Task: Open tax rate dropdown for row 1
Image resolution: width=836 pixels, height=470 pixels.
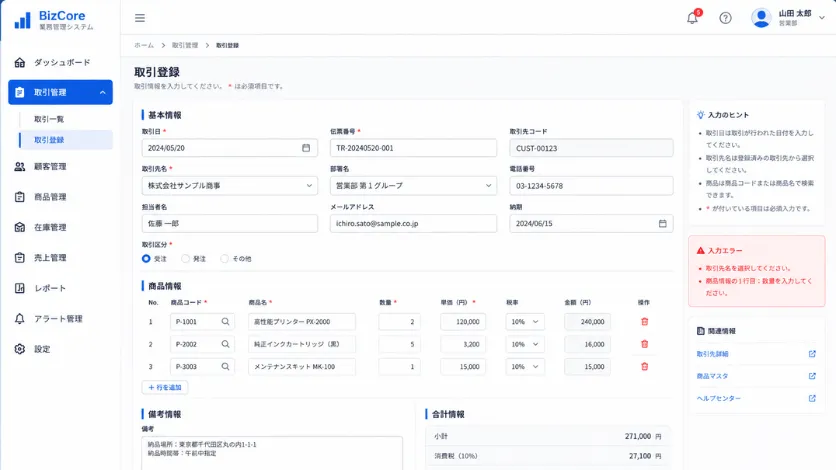Action: click(x=525, y=322)
